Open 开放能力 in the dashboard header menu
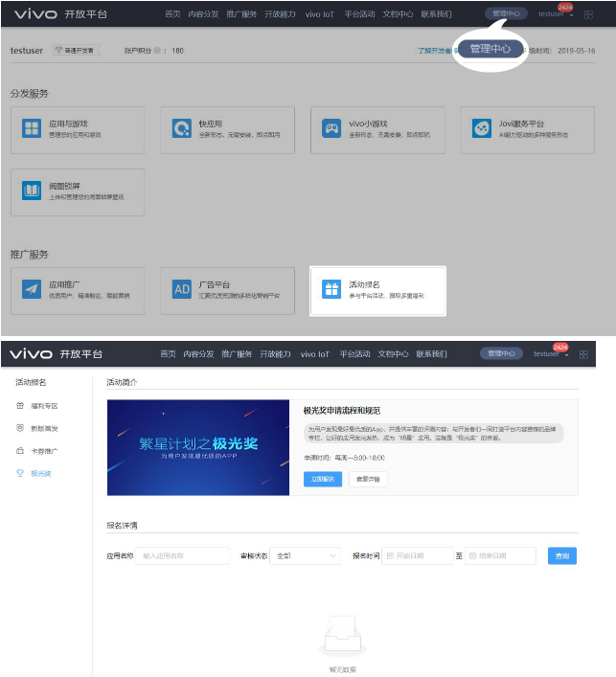The height and width of the screenshot is (677, 616). [x=280, y=14]
